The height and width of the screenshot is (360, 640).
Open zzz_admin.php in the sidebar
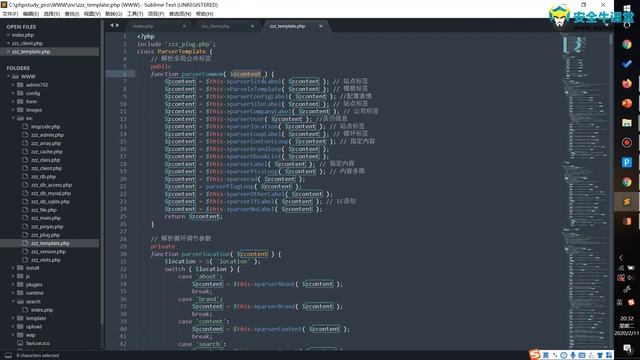coord(47,135)
